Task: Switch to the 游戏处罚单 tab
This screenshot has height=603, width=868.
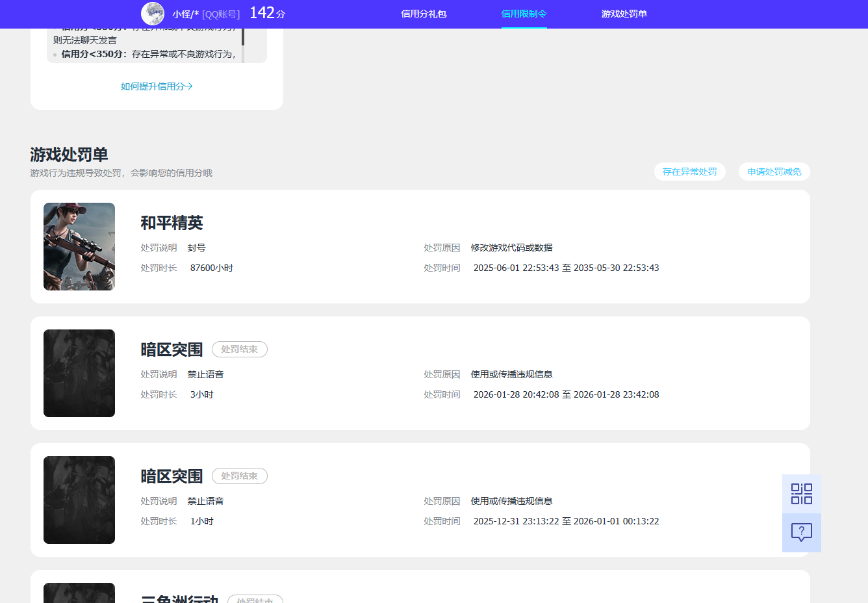Action: 622,14
